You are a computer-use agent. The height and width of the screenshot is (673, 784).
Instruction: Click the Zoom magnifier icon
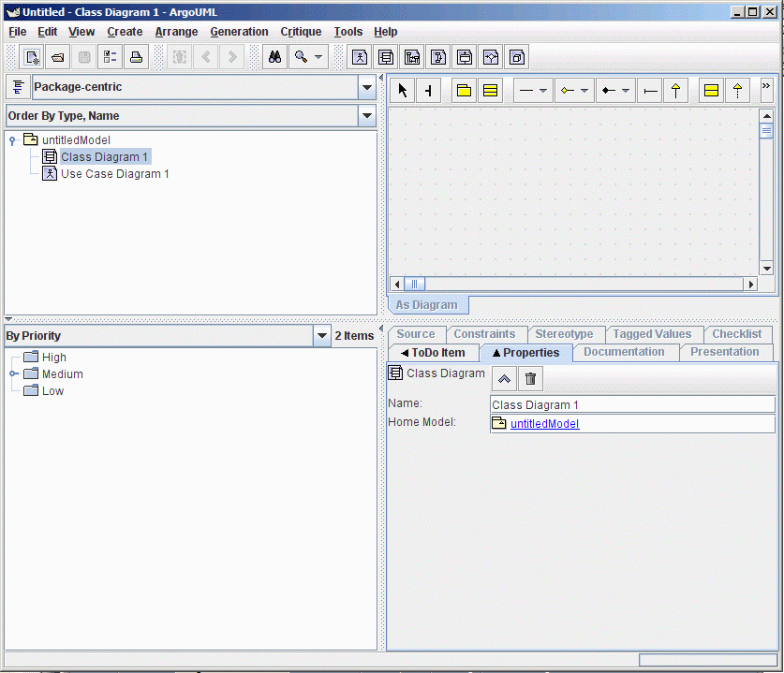(x=301, y=57)
